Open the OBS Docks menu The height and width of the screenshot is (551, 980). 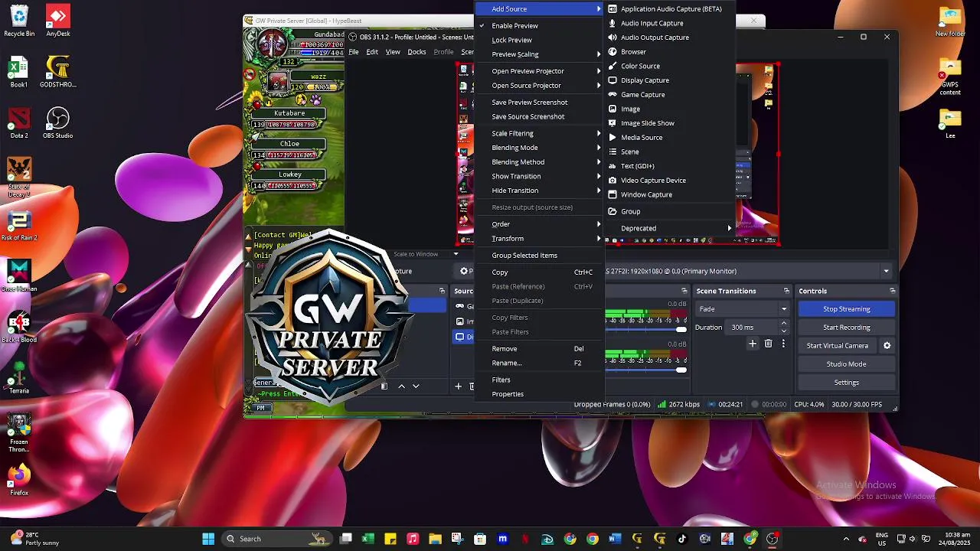(416, 52)
